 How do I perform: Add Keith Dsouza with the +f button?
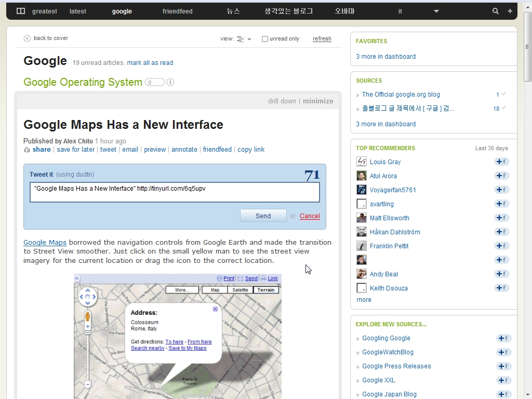[501, 288]
